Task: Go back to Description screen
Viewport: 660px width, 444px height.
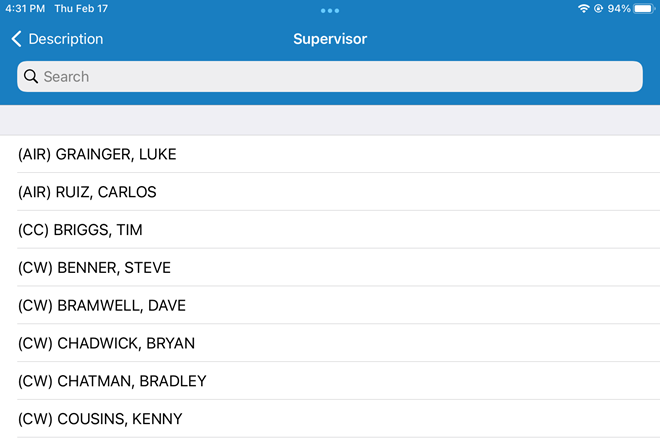Action: coord(58,39)
